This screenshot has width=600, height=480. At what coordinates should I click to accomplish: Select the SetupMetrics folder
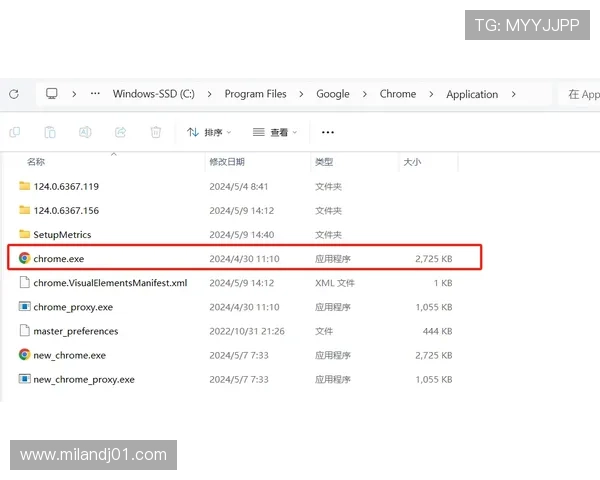click(62, 235)
